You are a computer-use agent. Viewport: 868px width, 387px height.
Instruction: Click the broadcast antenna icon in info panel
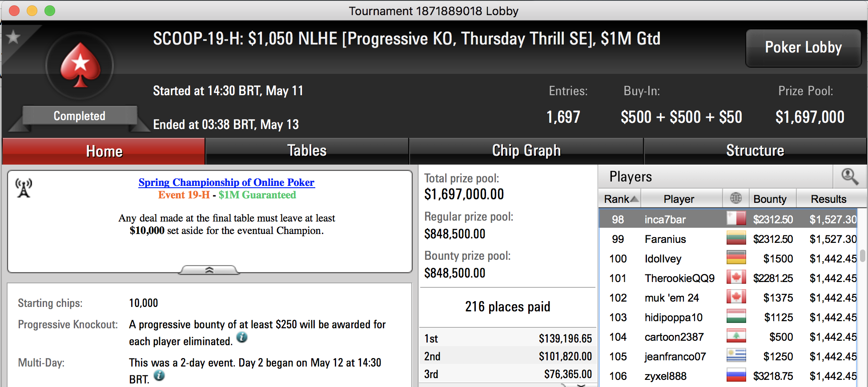[24, 188]
